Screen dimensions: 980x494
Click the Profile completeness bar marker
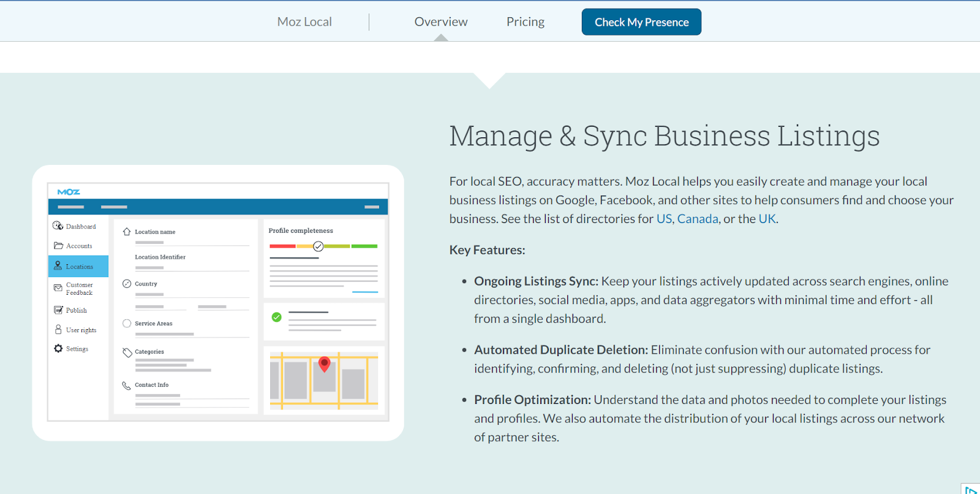318,246
